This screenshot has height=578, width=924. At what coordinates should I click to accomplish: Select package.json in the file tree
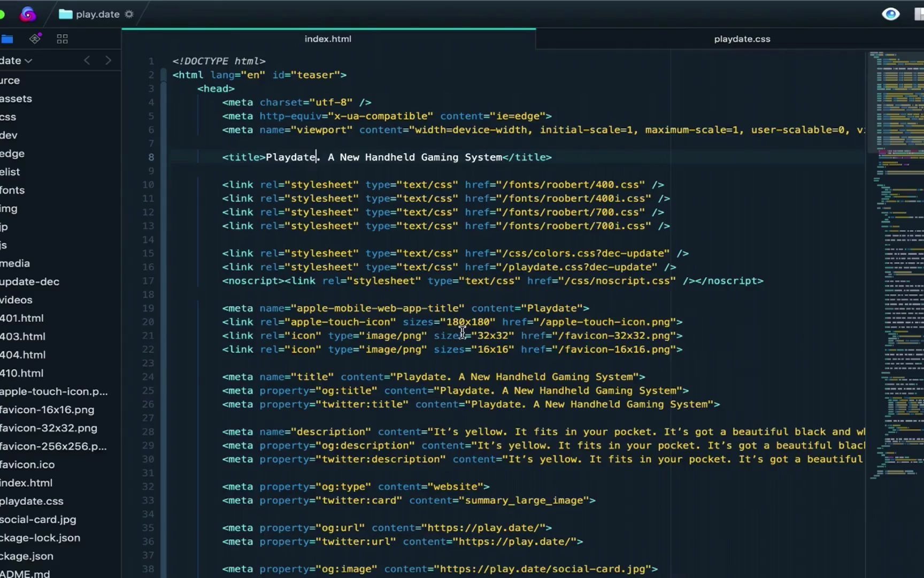pos(27,556)
